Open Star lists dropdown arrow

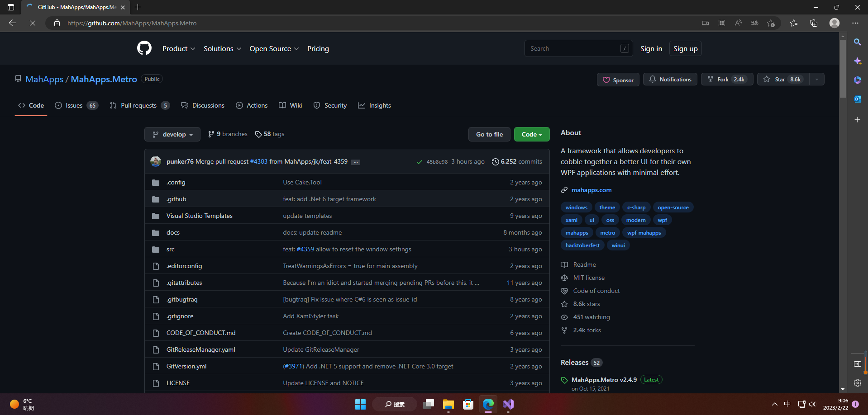pos(817,79)
